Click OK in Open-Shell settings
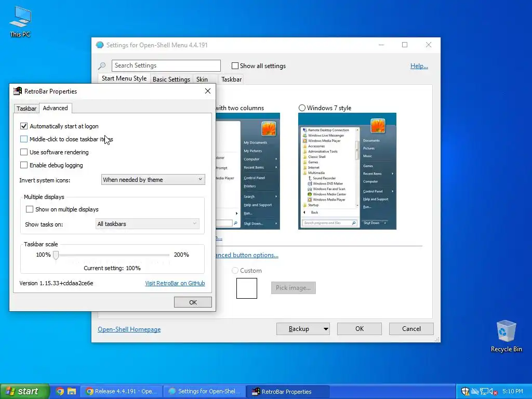Screen dimensions: 532x399 pyautogui.click(x=360, y=329)
